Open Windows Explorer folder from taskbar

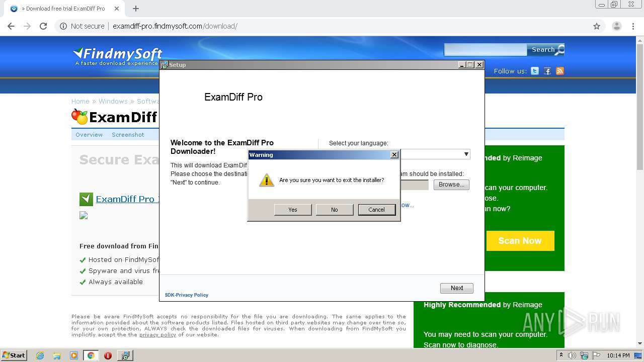(57, 355)
